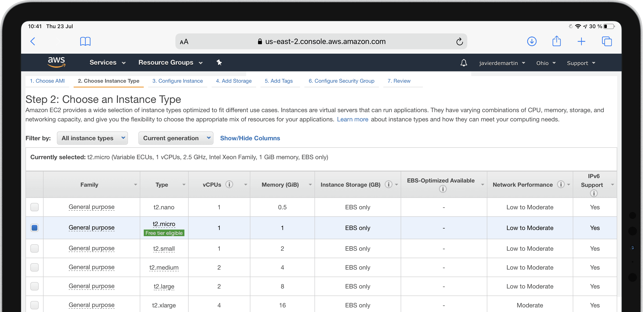Tap the padlock icon in address bar

point(260,42)
